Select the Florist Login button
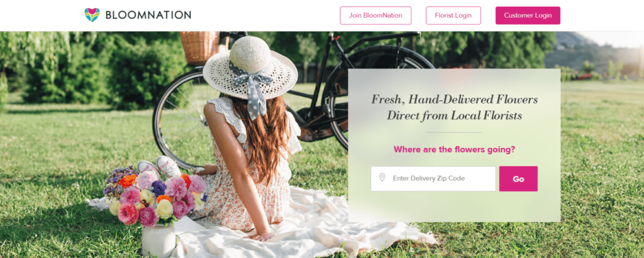This screenshot has height=258, width=644. click(453, 16)
